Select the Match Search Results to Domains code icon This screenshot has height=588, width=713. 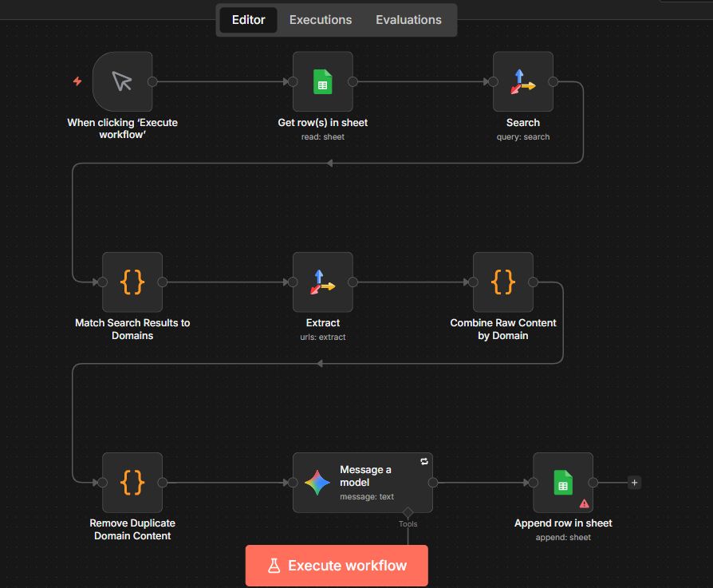pos(132,282)
